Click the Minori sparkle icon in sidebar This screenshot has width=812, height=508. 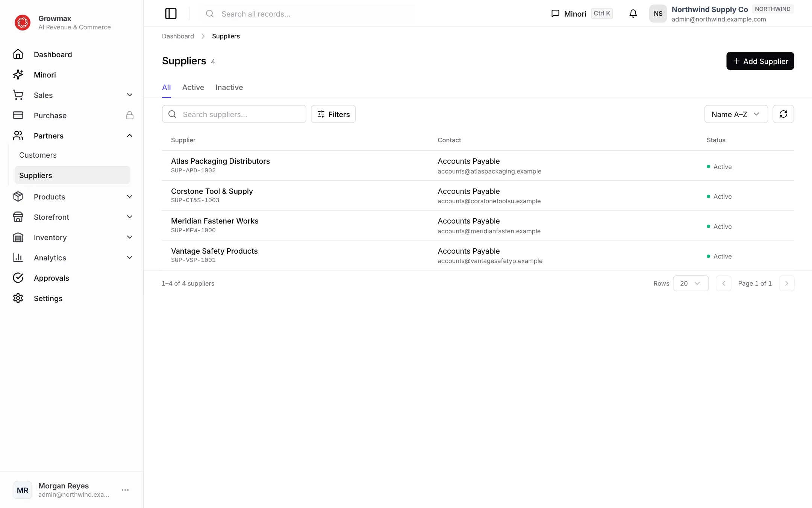click(x=18, y=75)
